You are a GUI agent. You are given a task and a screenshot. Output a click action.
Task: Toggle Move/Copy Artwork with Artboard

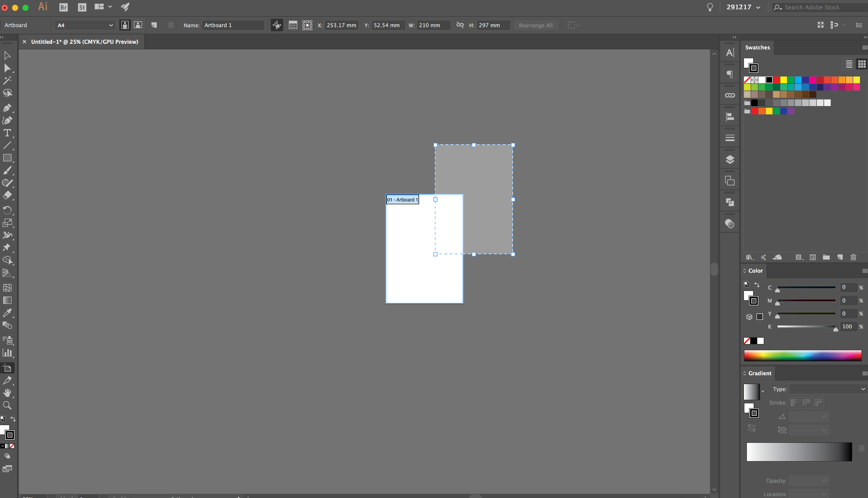tap(277, 25)
